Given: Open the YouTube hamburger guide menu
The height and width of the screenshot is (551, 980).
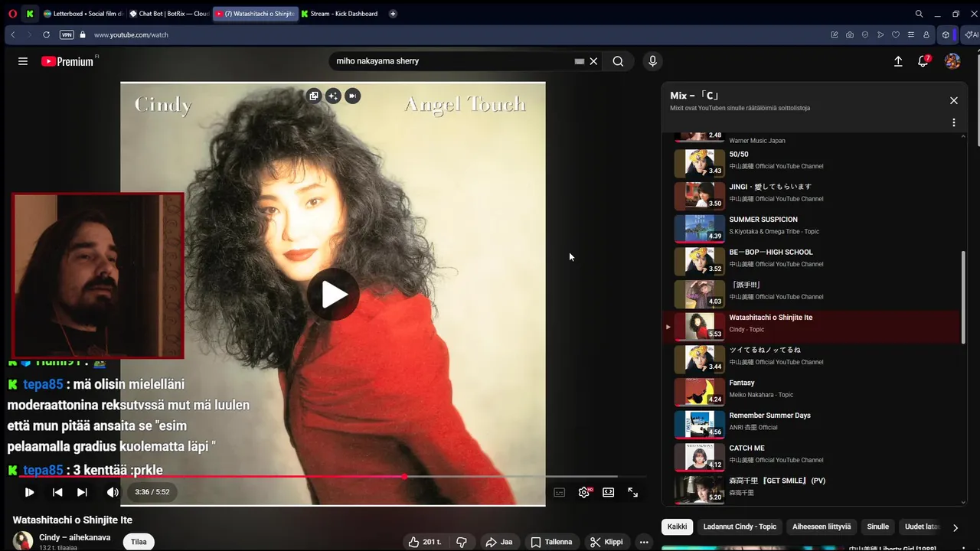Looking at the screenshot, I should tap(23, 61).
